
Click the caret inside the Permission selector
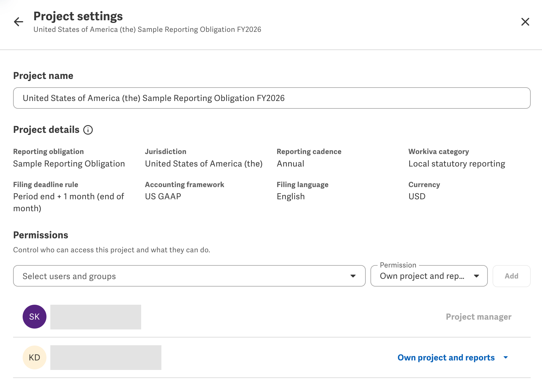tap(476, 276)
